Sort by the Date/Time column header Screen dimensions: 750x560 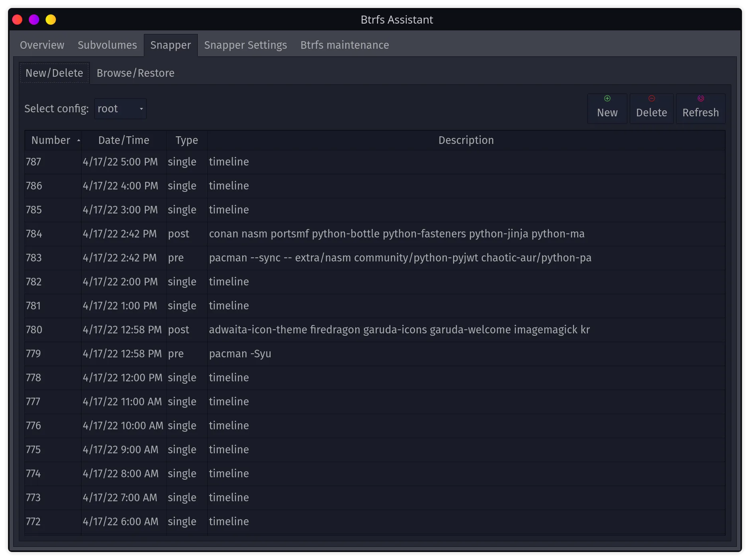(124, 140)
